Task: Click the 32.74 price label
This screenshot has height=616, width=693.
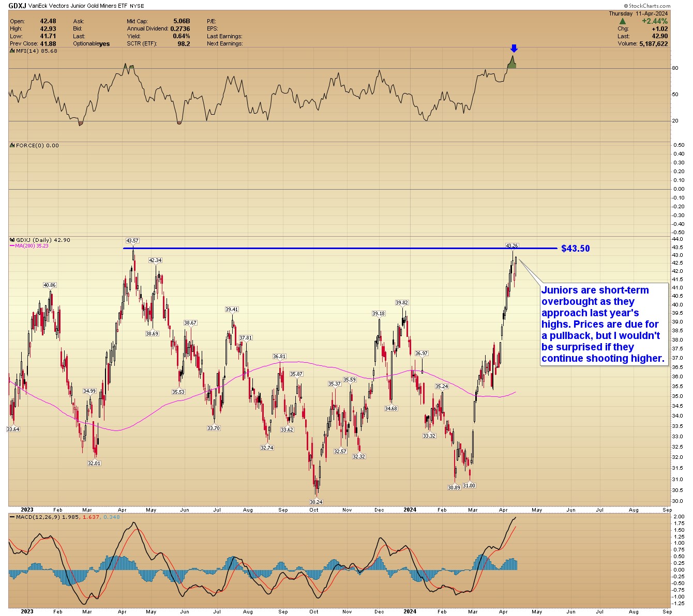Action: [x=267, y=448]
